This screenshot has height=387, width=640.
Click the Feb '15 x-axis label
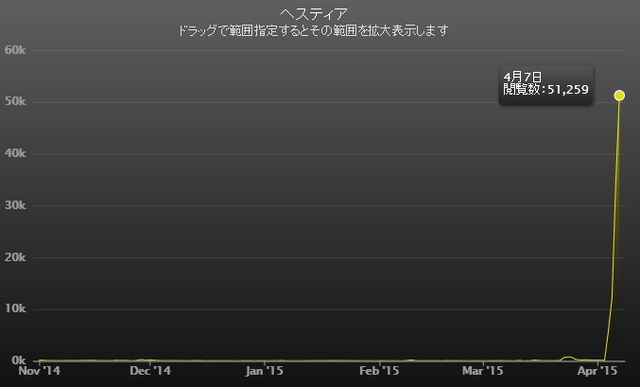pos(379,371)
